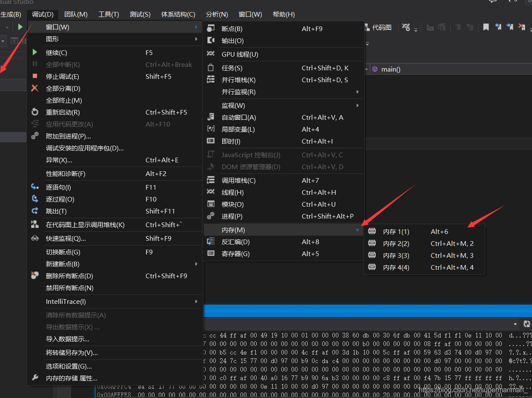Click the wrench icon beside 内存的存储 属性
The image size is (532, 398).
pos(35,378)
